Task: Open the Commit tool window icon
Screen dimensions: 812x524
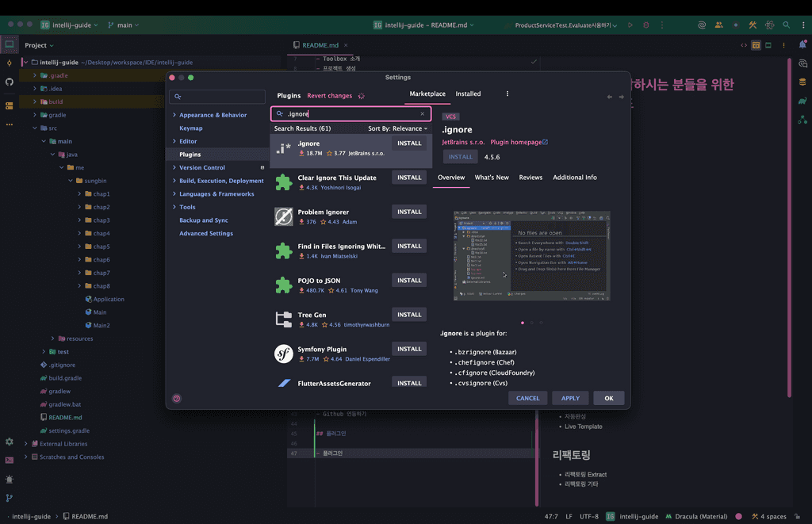Action: click(10, 63)
